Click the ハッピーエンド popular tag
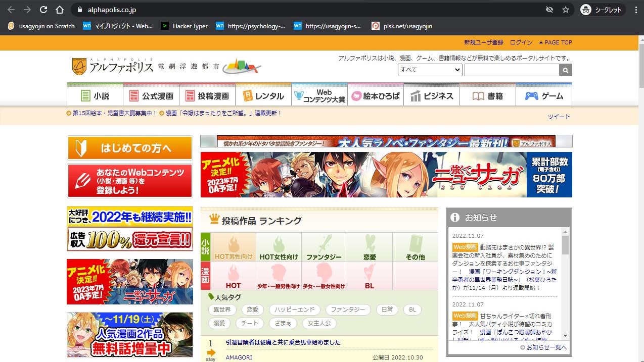 coord(295,309)
